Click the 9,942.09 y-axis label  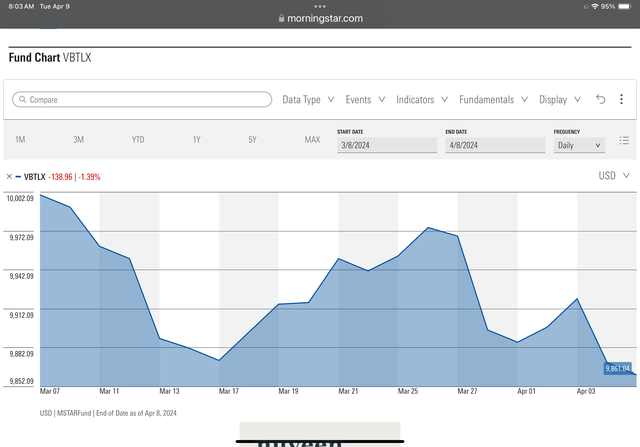(x=22, y=276)
